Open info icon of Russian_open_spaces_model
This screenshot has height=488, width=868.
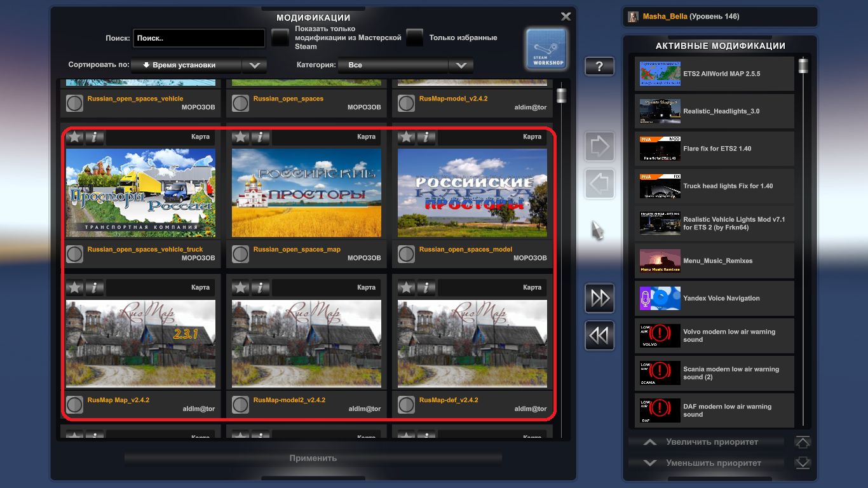(x=426, y=137)
